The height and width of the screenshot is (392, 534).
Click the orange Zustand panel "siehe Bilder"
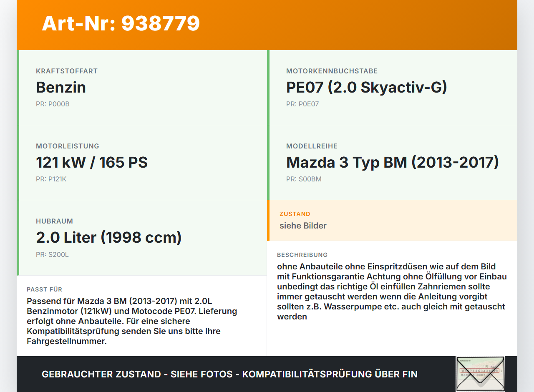[392, 220]
